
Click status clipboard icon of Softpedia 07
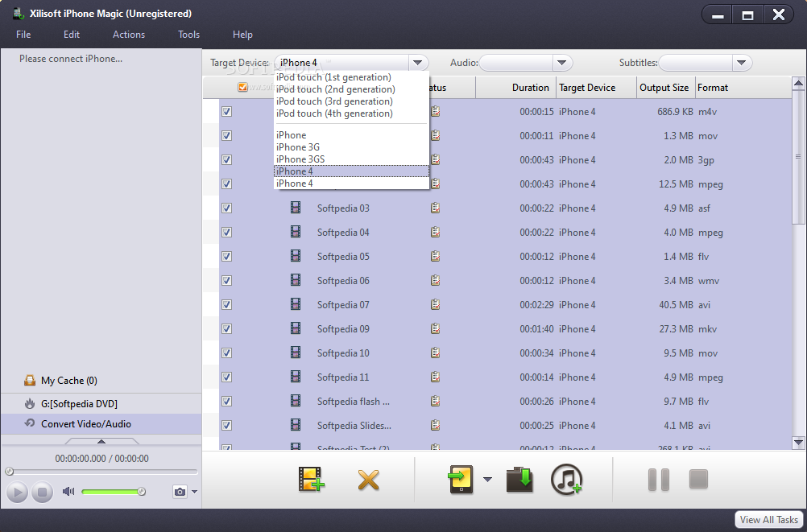436,304
